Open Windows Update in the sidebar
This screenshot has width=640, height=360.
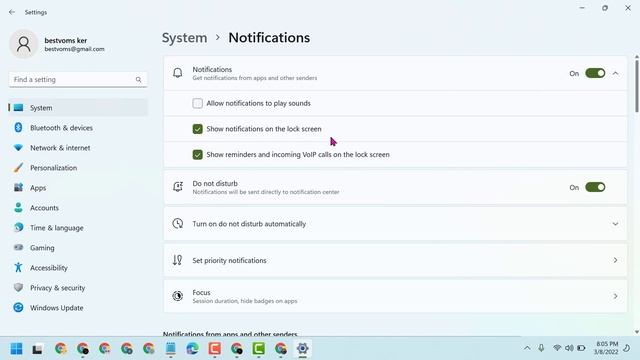point(78,308)
